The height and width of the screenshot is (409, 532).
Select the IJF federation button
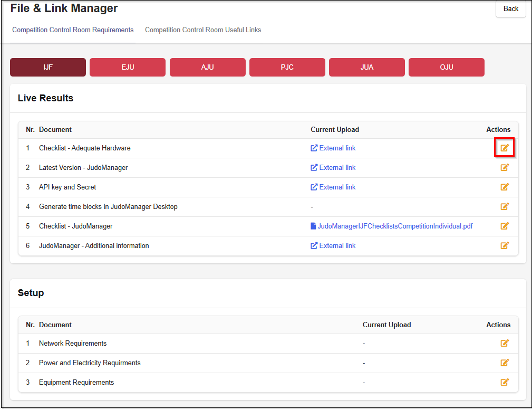click(48, 68)
